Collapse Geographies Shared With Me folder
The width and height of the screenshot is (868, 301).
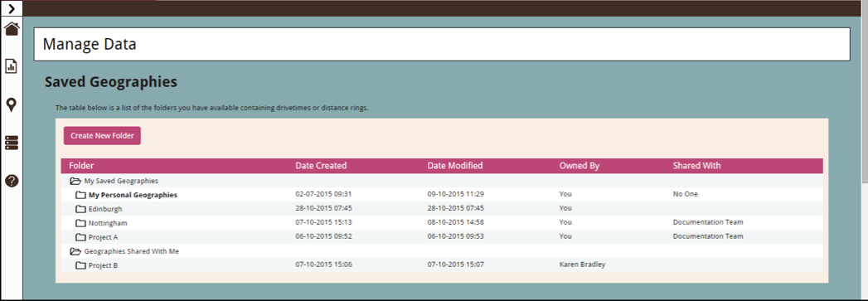pos(75,251)
